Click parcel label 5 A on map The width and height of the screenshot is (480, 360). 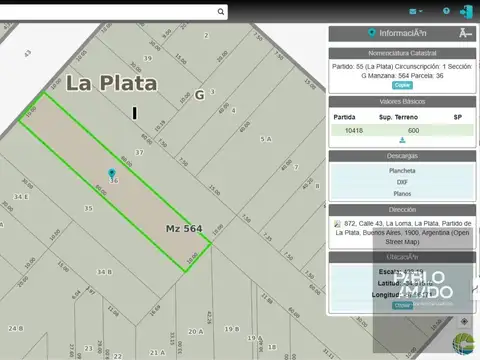pyautogui.click(x=266, y=139)
